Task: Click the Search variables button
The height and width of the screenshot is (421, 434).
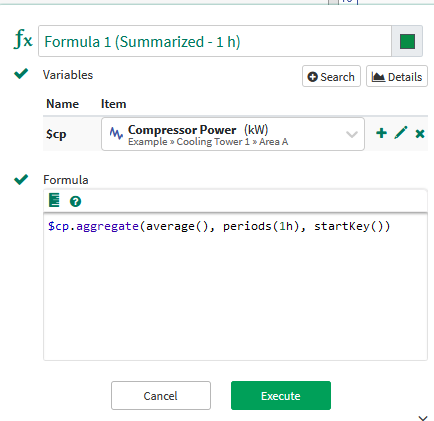Action: (331, 76)
